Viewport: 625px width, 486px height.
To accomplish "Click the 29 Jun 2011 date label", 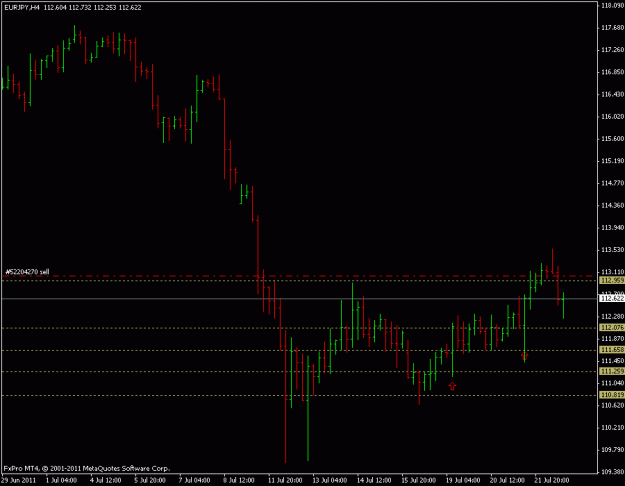I will pos(19,480).
